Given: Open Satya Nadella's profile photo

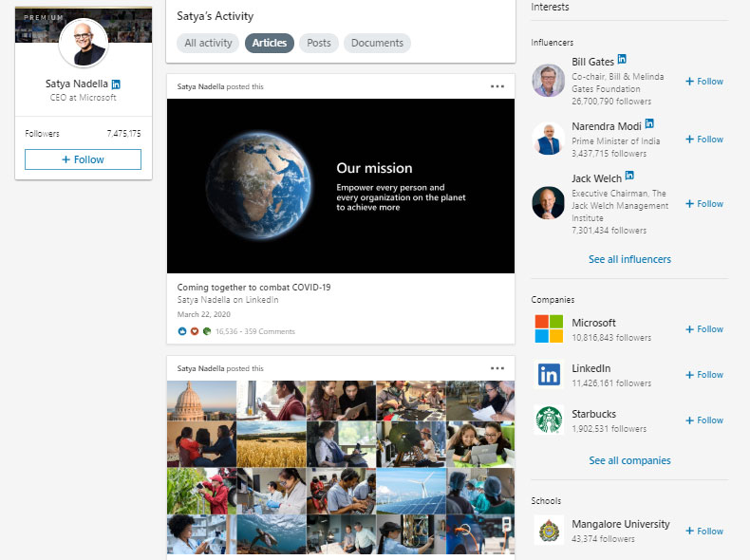Looking at the screenshot, I should pos(84,43).
